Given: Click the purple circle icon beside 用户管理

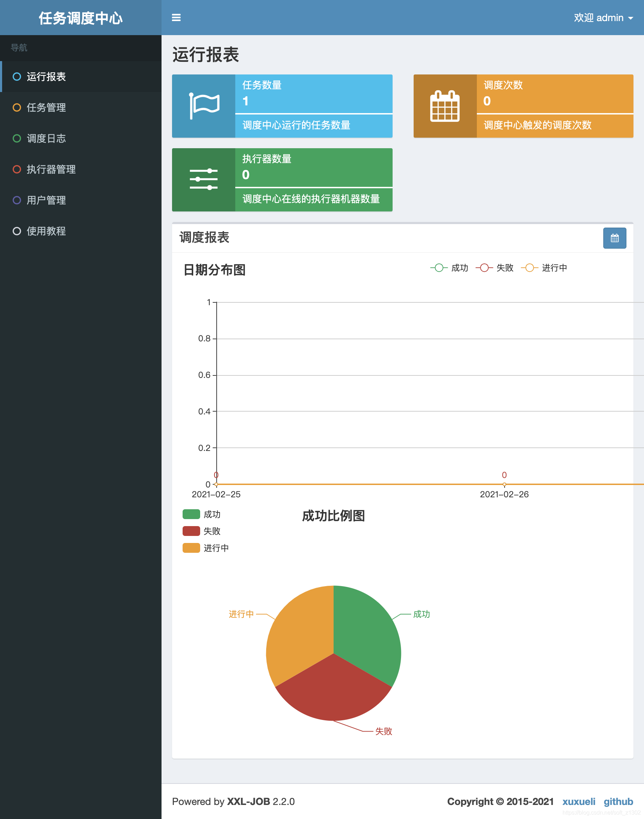Looking at the screenshot, I should (17, 200).
